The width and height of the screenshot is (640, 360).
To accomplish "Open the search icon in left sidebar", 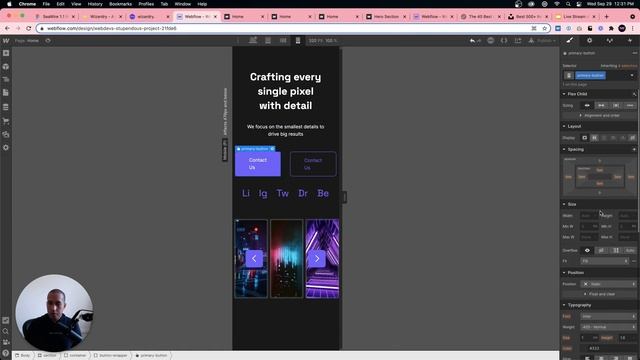I will pyautogui.click(x=6, y=331).
